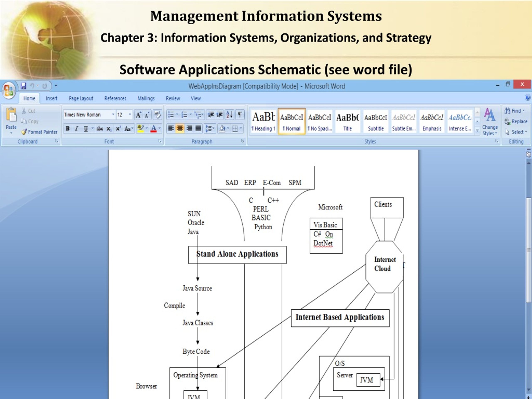This screenshot has width=532, height=399.
Task: Click the text highlight color marker
Action: (140, 128)
